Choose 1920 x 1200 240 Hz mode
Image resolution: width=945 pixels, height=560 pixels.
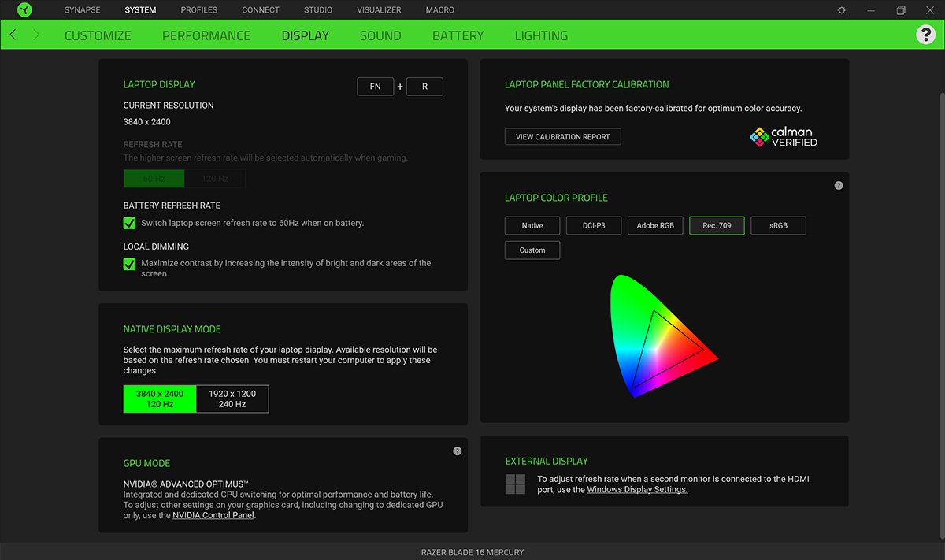pyautogui.click(x=232, y=399)
